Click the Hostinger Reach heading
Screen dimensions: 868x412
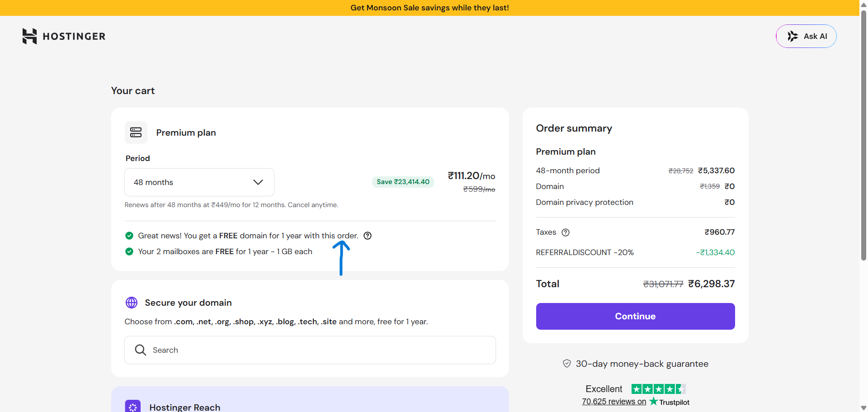click(x=185, y=407)
